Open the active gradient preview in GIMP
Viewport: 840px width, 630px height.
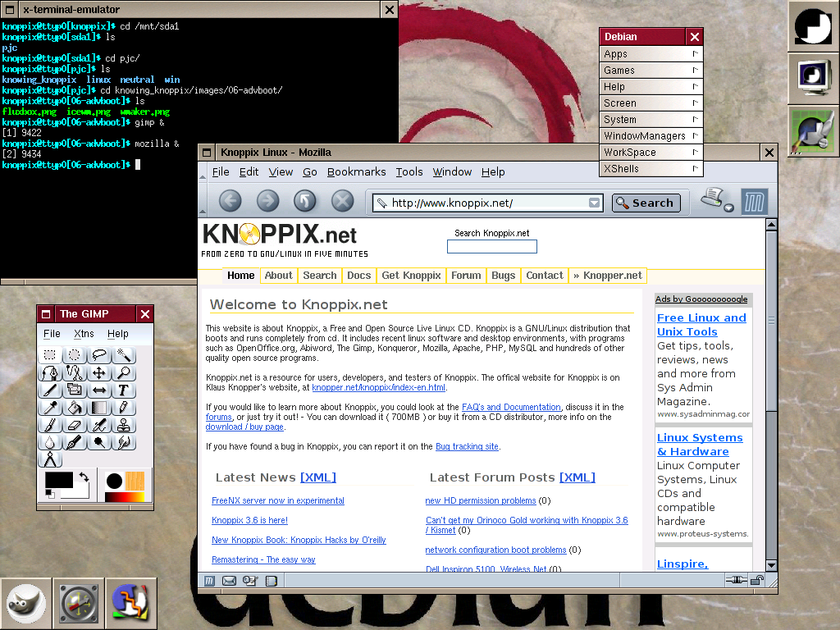125,497
